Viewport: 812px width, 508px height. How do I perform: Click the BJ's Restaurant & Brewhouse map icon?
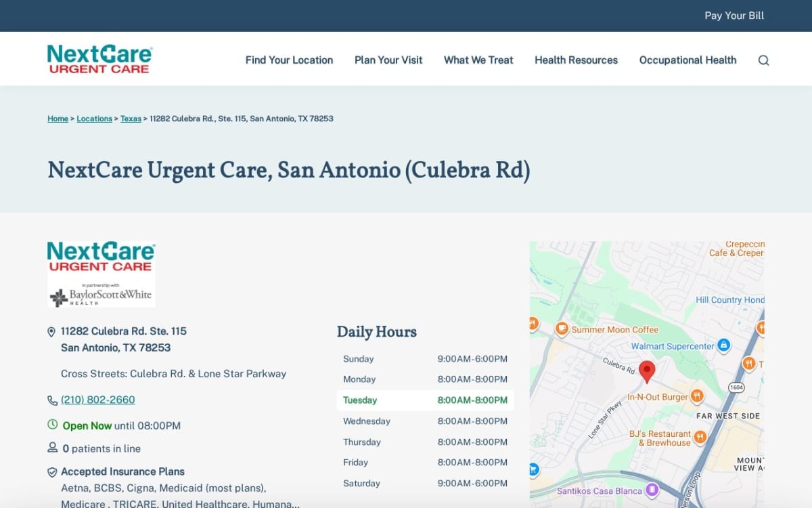[700, 437]
